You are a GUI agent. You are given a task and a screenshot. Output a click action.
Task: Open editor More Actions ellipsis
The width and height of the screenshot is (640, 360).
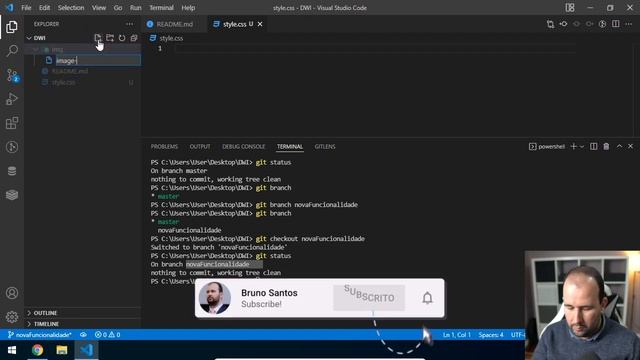(x=629, y=24)
